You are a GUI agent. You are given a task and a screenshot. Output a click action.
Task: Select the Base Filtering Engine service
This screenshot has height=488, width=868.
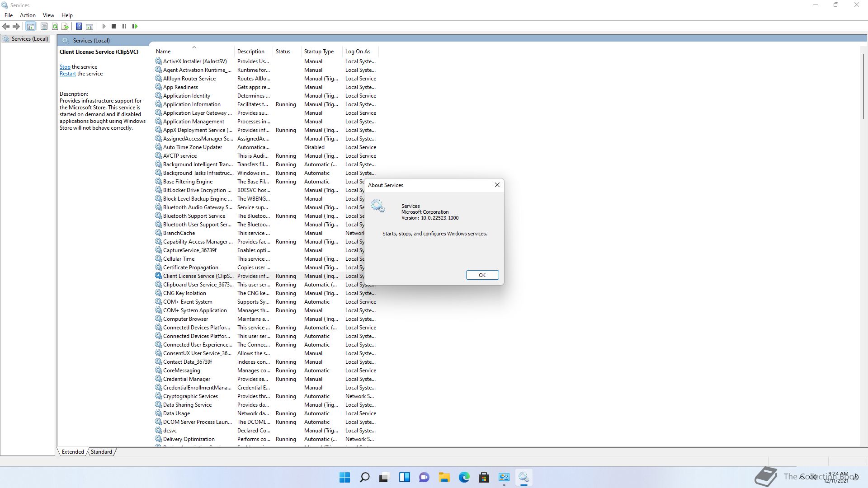pos(259,182)
